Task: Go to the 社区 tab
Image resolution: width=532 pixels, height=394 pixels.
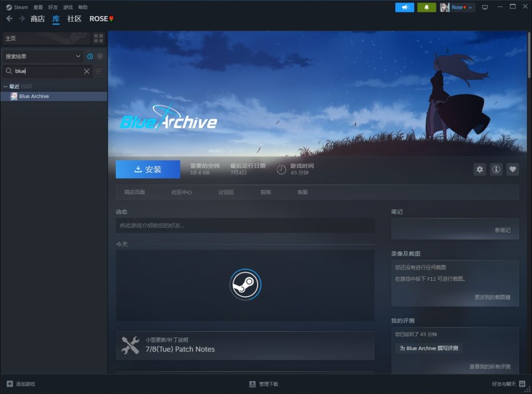Action: click(74, 19)
